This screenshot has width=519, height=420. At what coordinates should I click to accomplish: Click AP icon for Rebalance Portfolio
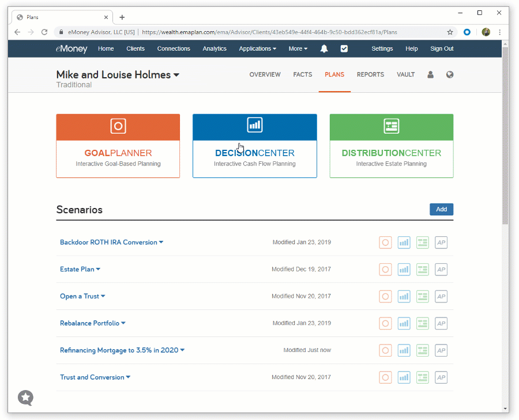(x=441, y=323)
